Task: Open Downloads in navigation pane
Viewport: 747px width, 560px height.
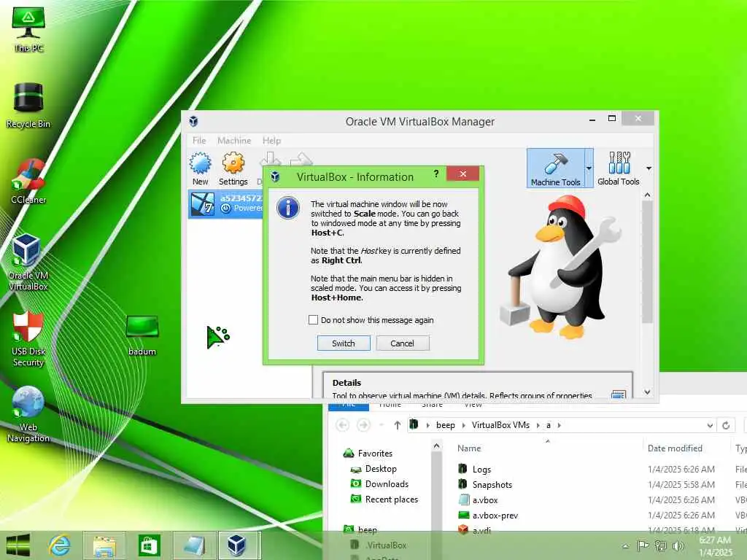Action: (379, 484)
